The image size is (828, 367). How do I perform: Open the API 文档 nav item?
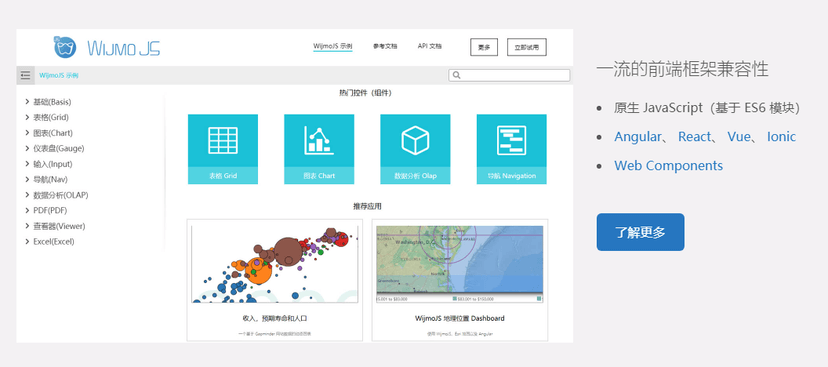(429, 46)
